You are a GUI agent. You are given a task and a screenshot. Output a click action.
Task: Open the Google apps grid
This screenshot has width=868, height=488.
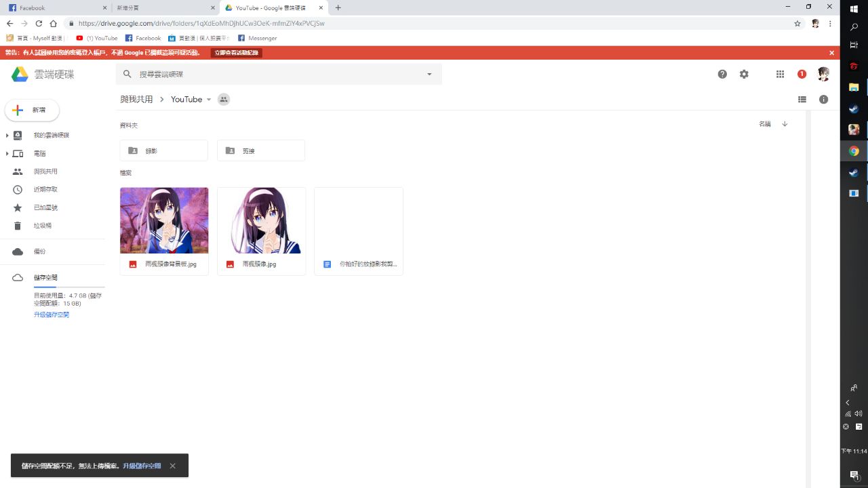pos(780,74)
